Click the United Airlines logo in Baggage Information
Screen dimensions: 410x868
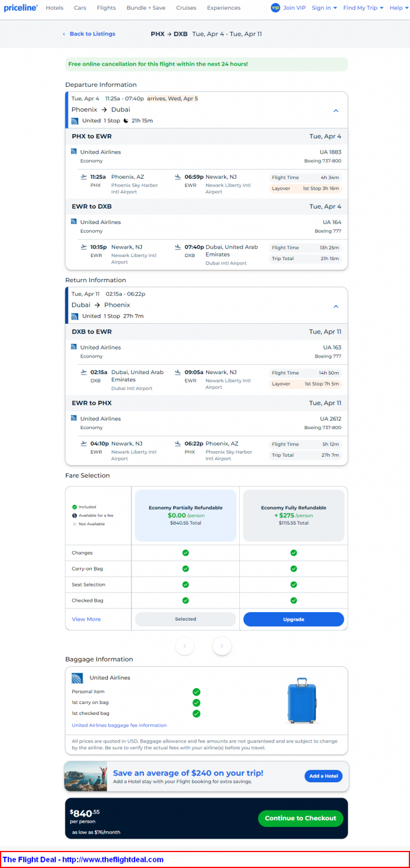coord(77,678)
